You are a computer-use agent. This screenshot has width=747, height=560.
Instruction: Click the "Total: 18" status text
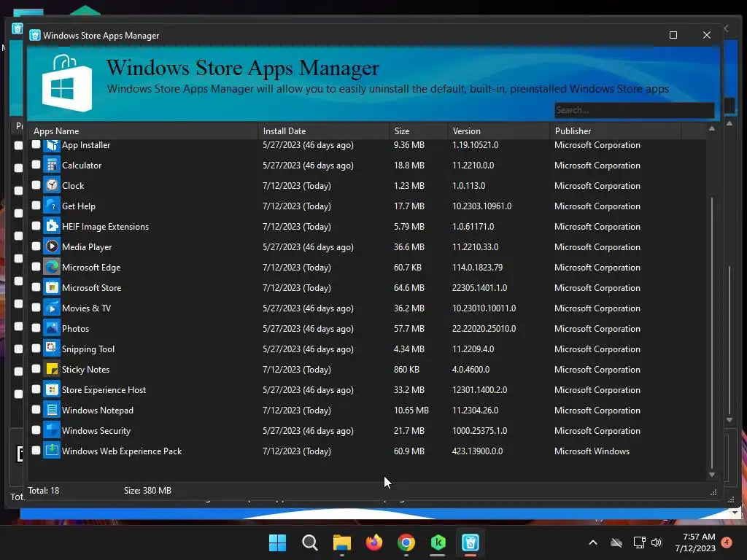pyautogui.click(x=43, y=491)
